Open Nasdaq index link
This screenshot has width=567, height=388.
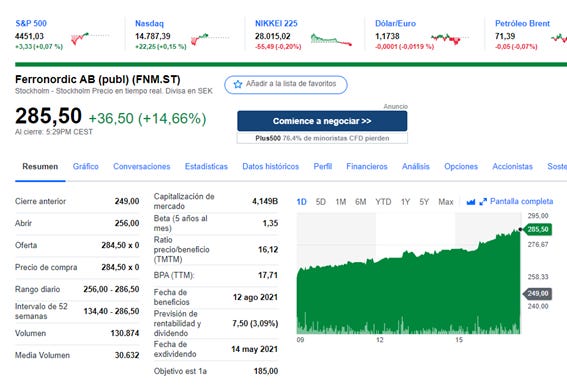pos(149,24)
